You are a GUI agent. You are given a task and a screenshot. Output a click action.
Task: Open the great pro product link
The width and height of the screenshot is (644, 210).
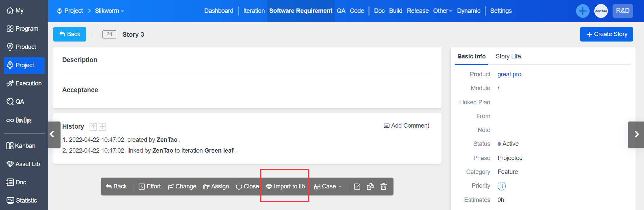[x=509, y=74]
